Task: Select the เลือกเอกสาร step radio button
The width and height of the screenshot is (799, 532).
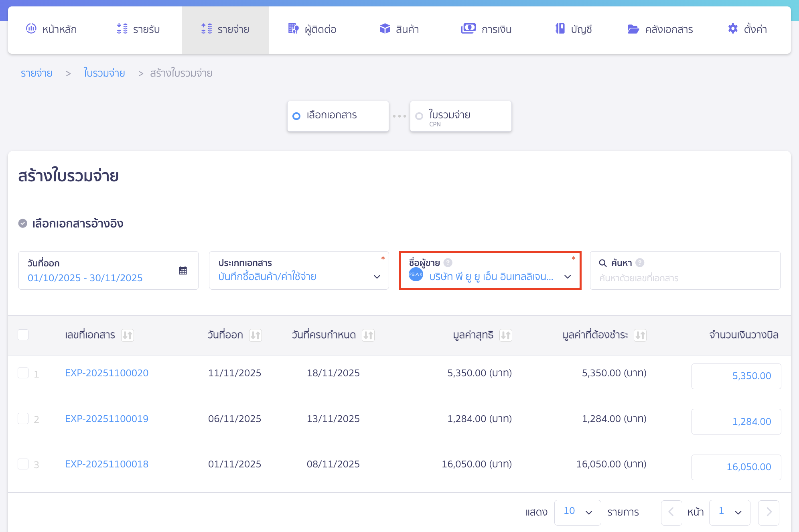Action: (296, 116)
